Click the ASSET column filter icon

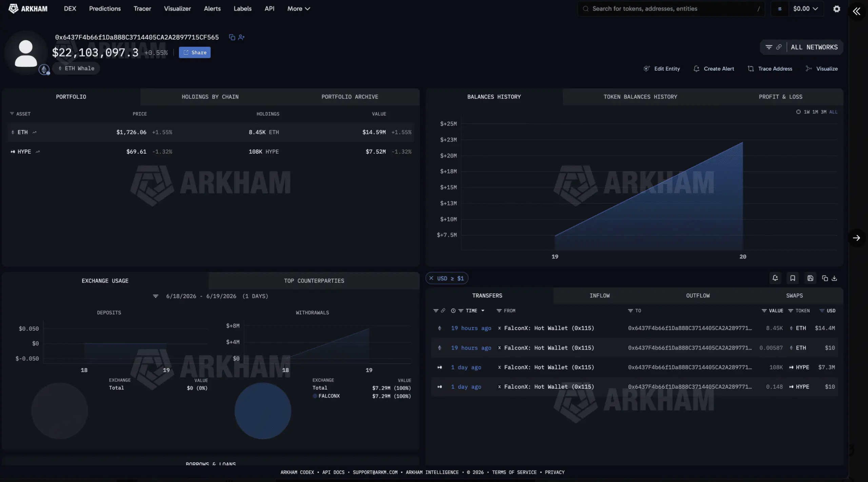point(12,114)
